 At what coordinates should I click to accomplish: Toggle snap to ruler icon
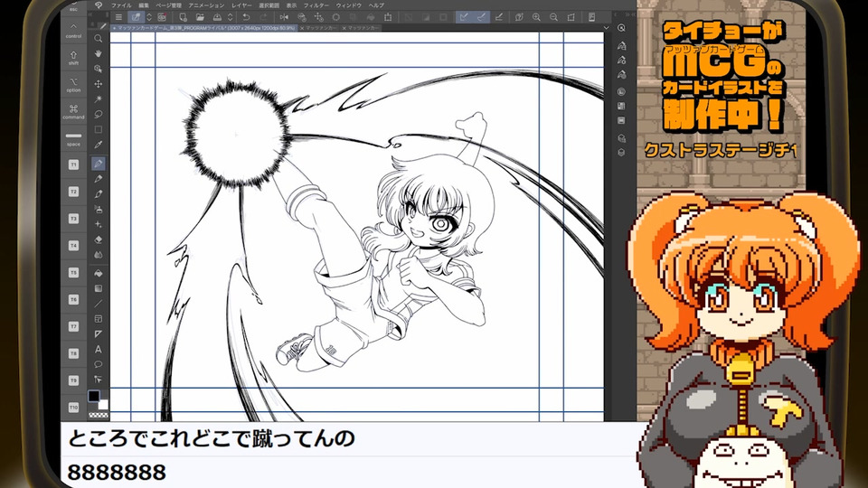coord(464,17)
